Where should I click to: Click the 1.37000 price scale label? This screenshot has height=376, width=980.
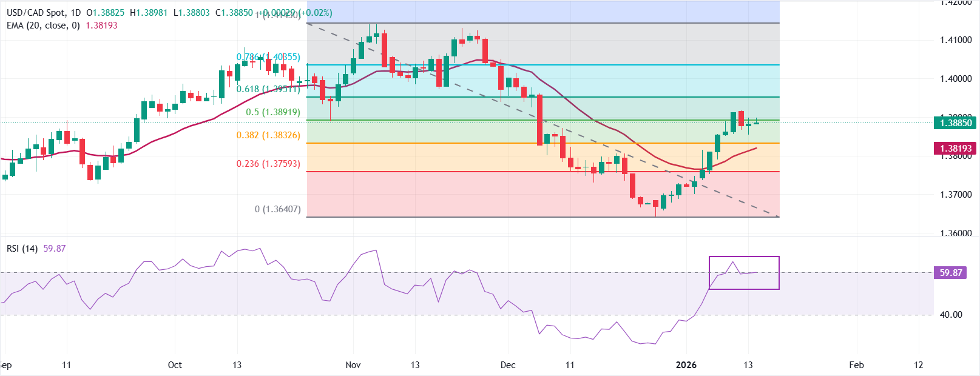956,195
